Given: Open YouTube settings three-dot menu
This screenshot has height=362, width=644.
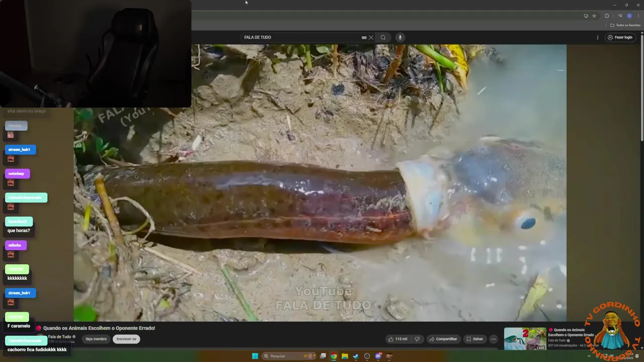Looking at the screenshot, I should (598, 37).
